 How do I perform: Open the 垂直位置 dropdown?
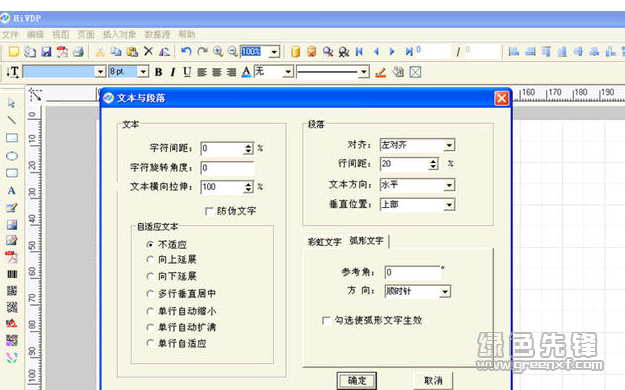tap(449, 205)
